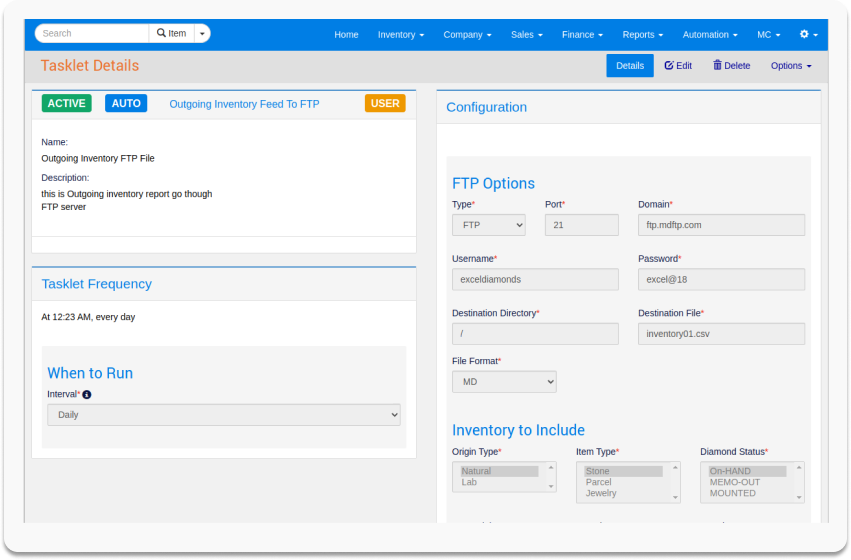Click the Delete trash icon button
Image resolution: width=851 pixels, height=560 pixels.
pos(731,66)
